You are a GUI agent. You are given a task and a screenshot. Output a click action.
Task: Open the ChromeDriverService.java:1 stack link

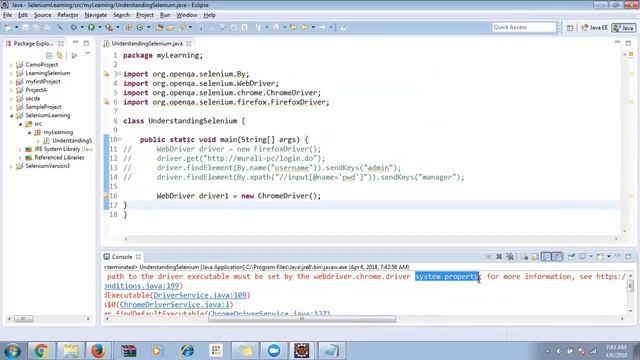[174, 304]
